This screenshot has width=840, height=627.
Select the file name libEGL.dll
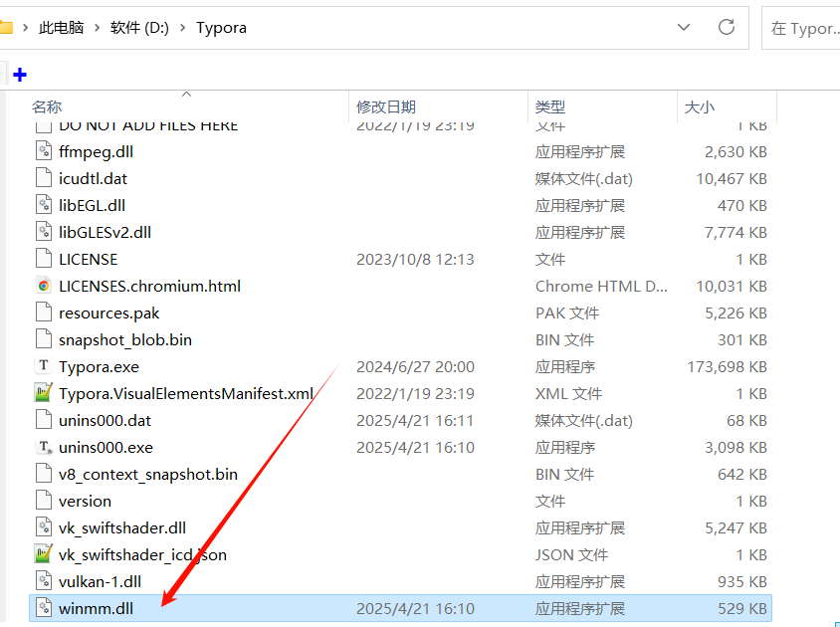pos(93,205)
